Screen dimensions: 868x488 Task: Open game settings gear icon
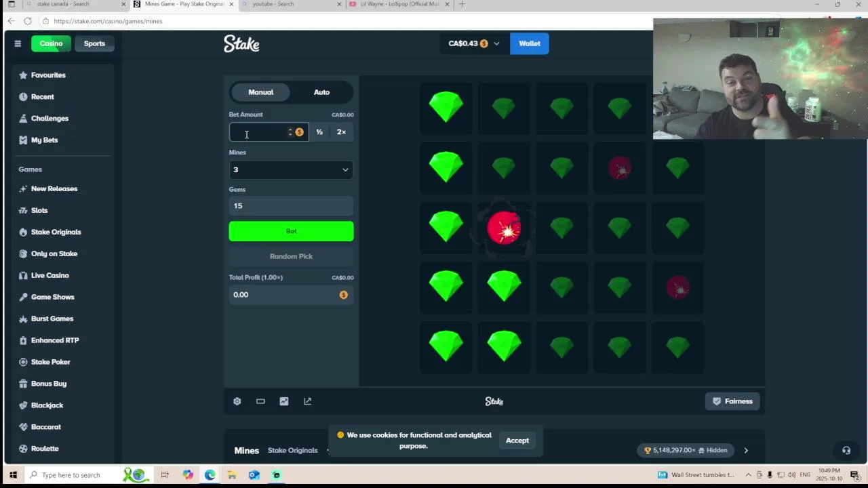[x=237, y=402]
